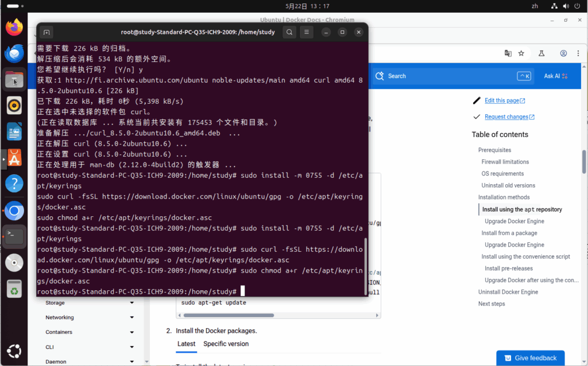Translate this page icon in Chromium

(508, 53)
